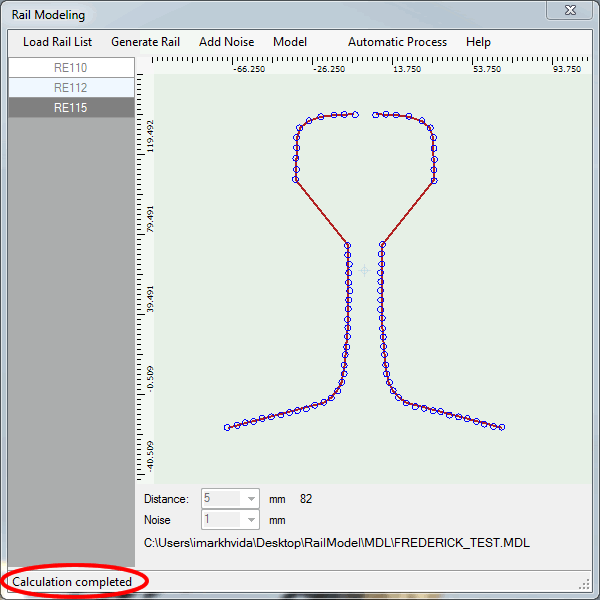Select the Model menu
600x600 pixels.
tap(290, 42)
